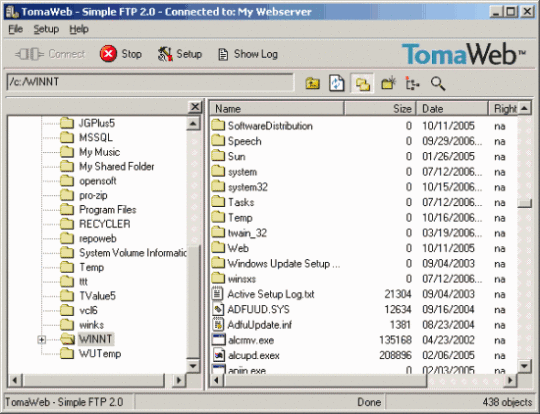The width and height of the screenshot is (540, 414).
Task: Click the tree structure view icon
Action: (412, 83)
